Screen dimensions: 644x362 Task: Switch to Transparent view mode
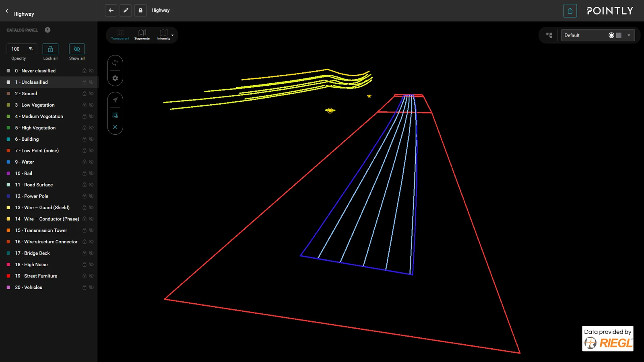pyautogui.click(x=120, y=35)
